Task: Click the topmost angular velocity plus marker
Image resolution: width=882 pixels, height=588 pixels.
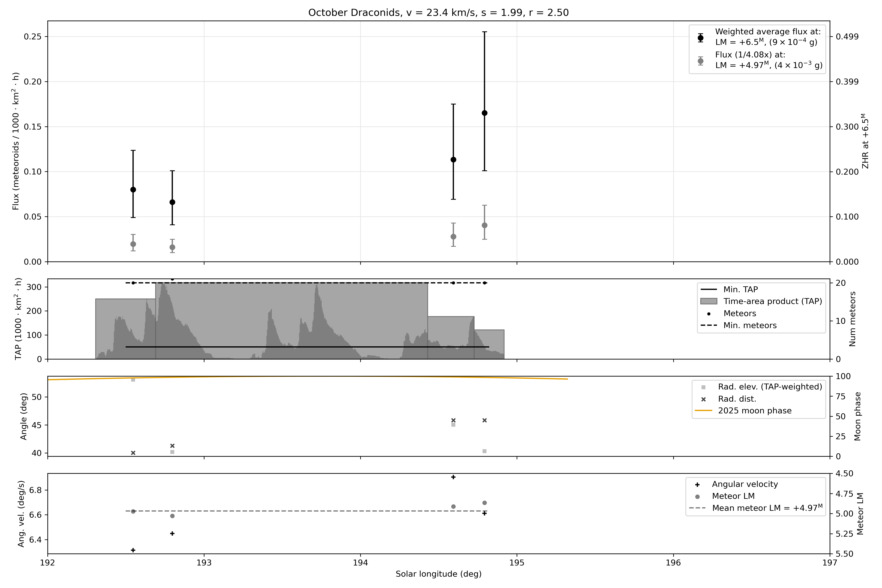Action: click(453, 477)
